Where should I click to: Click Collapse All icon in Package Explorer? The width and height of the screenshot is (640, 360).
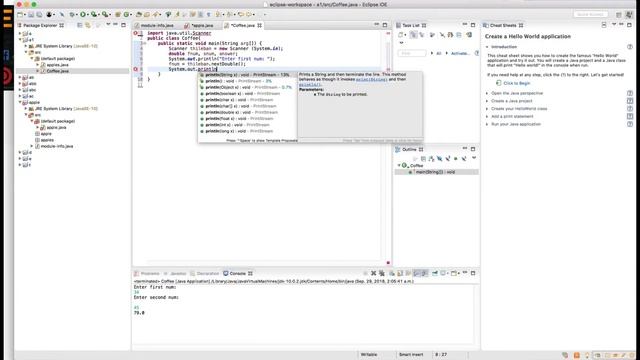[x=80, y=25]
